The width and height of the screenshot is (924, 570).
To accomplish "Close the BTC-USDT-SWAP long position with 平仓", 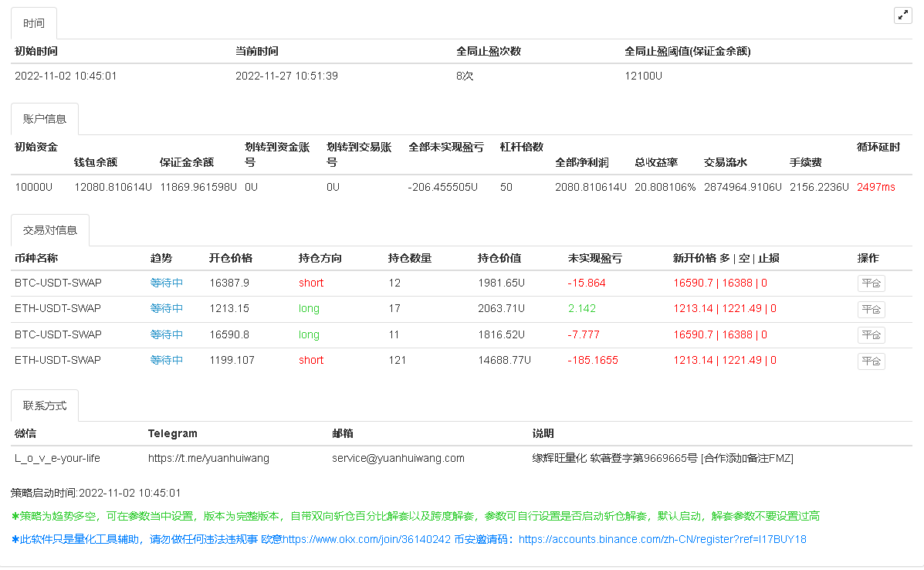I will [x=871, y=335].
